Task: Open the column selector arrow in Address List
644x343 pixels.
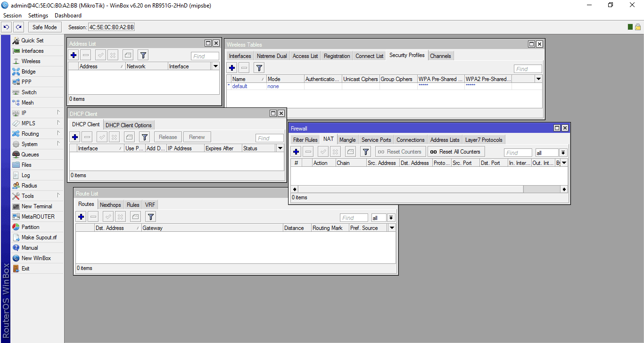Action: (x=215, y=66)
